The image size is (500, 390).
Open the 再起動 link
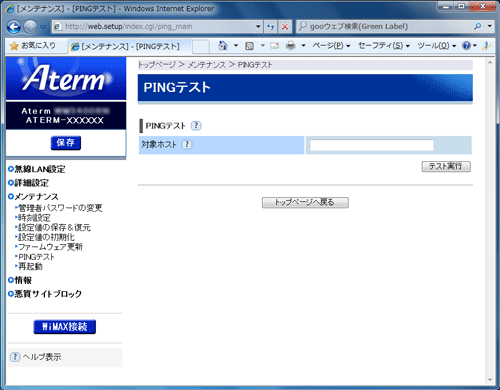(x=29, y=267)
